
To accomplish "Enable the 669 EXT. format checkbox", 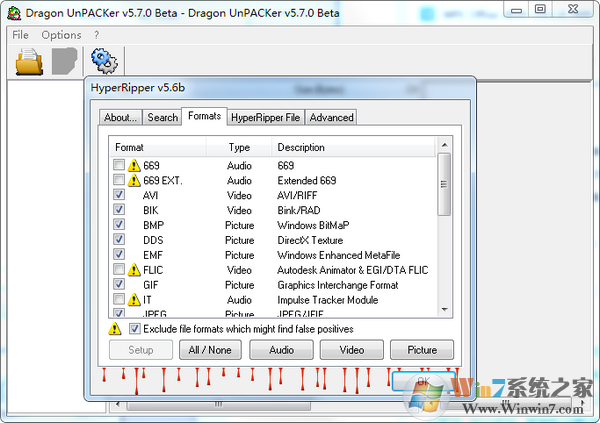I will tap(119, 180).
